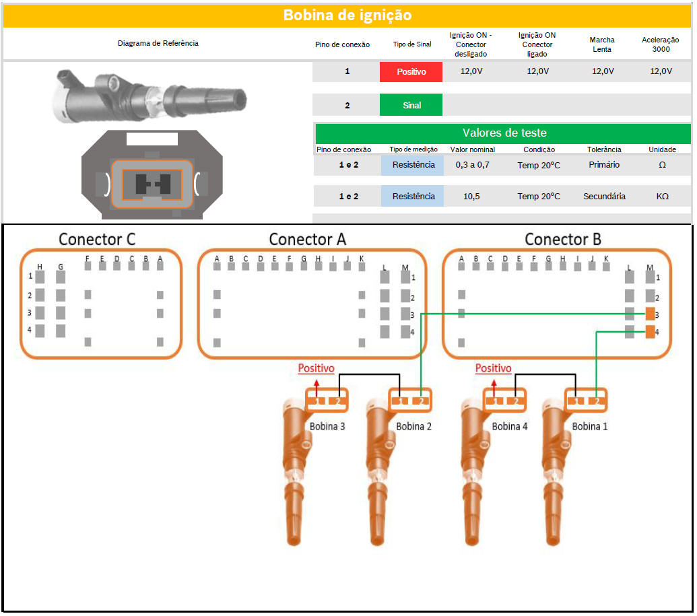697x616 pixels.
Task: Click the Valores de teste green header
Action: pyautogui.click(x=502, y=133)
